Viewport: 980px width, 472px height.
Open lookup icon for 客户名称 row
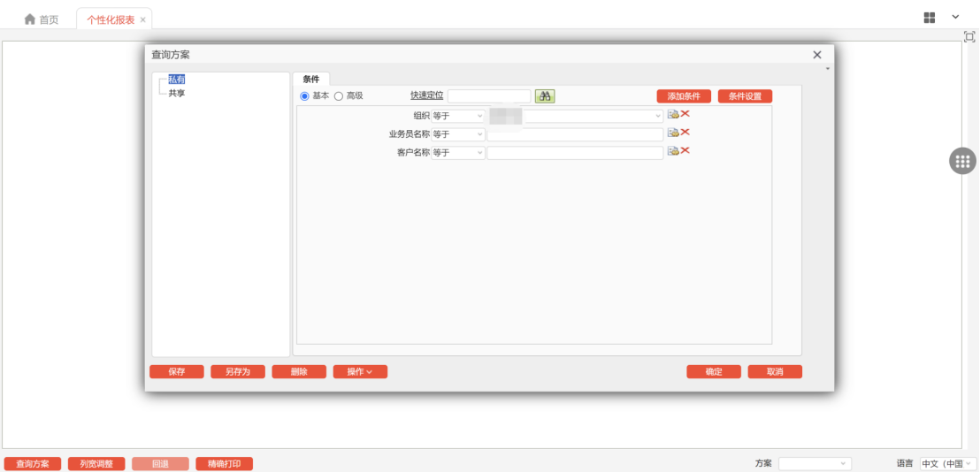[x=673, y=151]
